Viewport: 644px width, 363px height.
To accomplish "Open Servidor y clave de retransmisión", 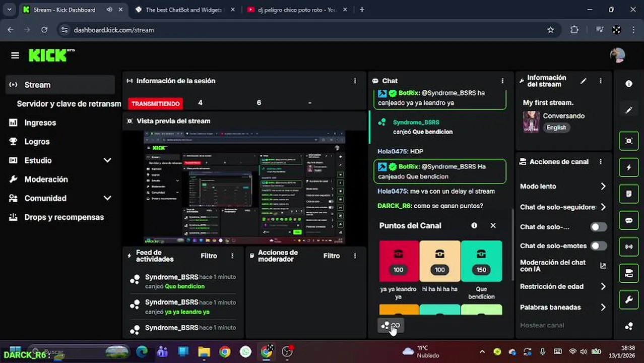I will (x=69, y=104).
